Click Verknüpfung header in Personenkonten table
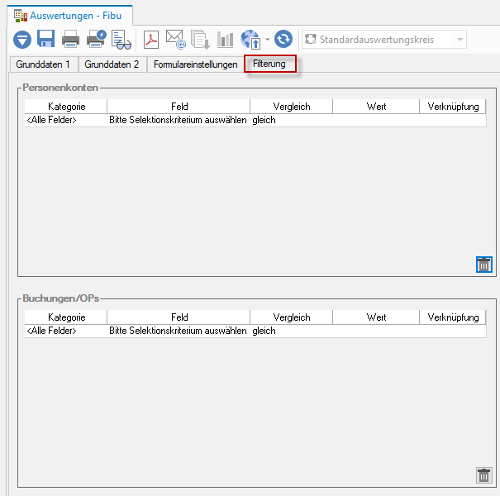 pos(453,106)
